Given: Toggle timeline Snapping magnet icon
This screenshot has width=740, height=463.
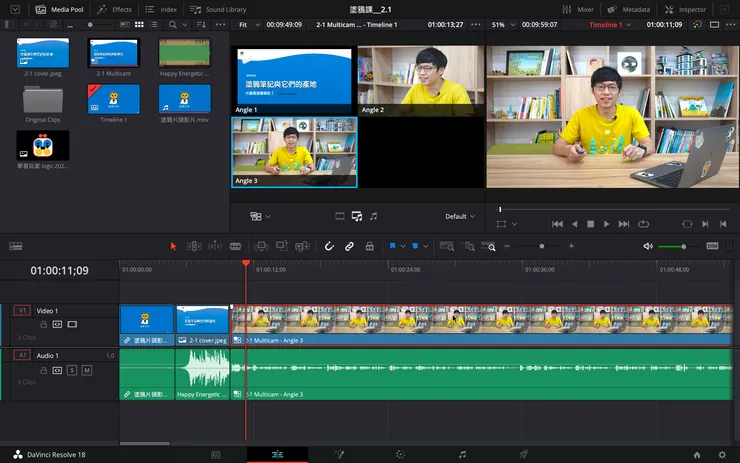Looking at the screenshot, I should 329,245.
